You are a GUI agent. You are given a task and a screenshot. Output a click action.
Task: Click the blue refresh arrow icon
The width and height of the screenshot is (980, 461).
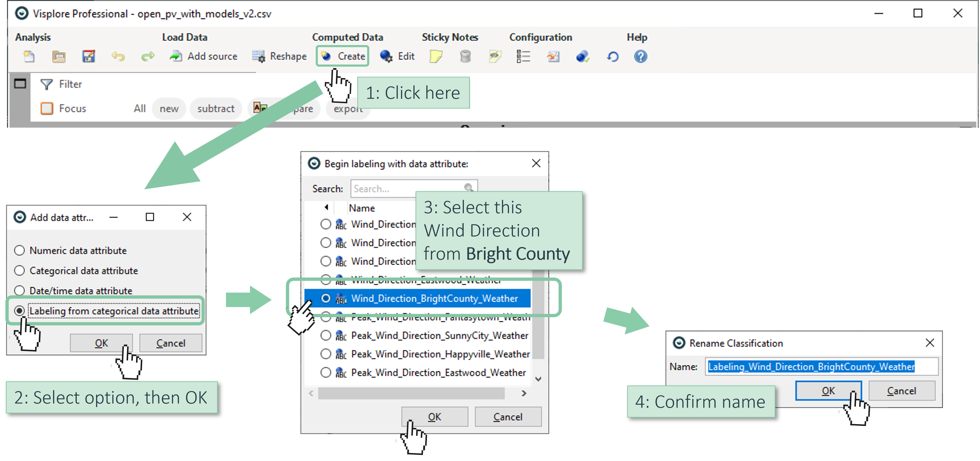[612, 56]
